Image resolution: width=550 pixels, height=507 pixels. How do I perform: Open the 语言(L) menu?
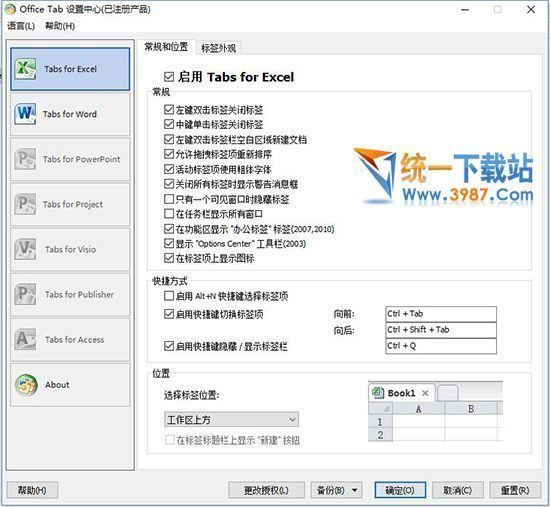tap(21, 26)
